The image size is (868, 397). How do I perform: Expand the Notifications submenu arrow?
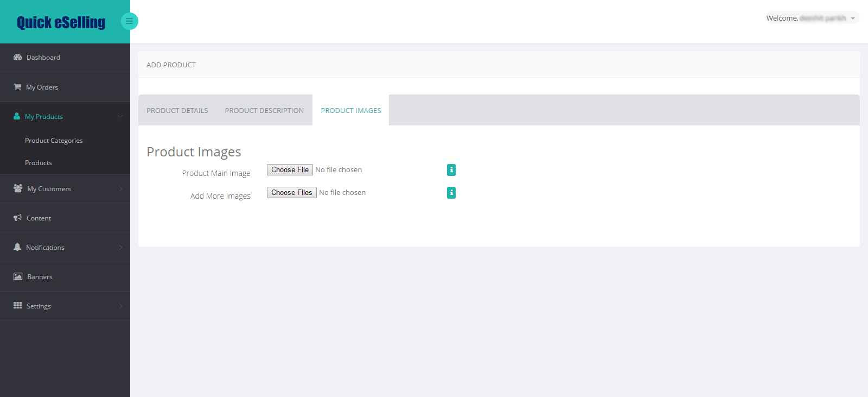(x=120, y=247)
